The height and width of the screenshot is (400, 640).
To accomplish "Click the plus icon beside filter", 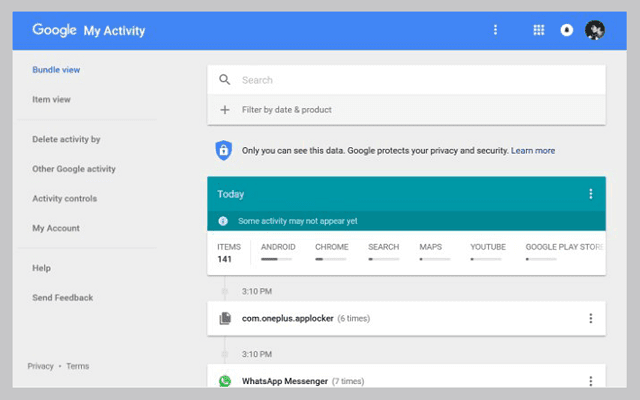I will pos(224,109).
